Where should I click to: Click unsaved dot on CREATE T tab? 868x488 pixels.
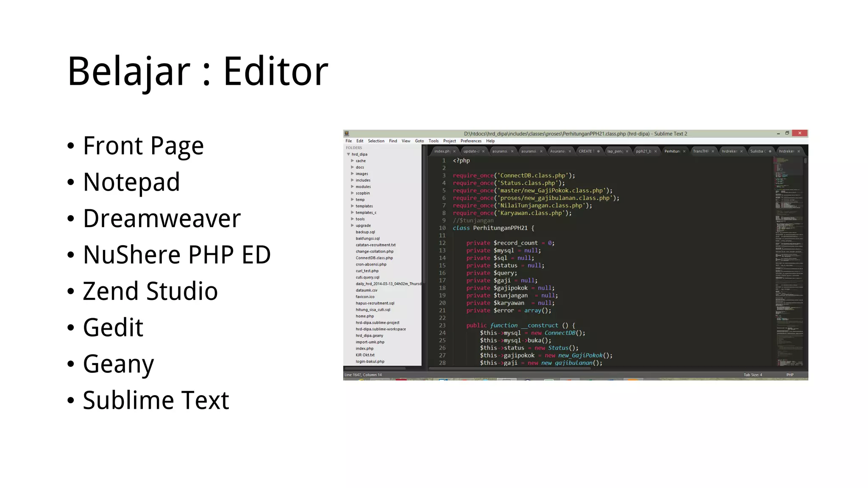(598, 151)
